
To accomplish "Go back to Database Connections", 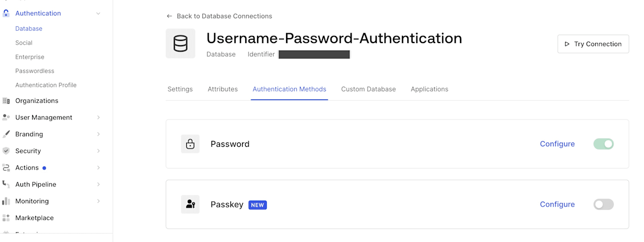I will click(219, 16).
